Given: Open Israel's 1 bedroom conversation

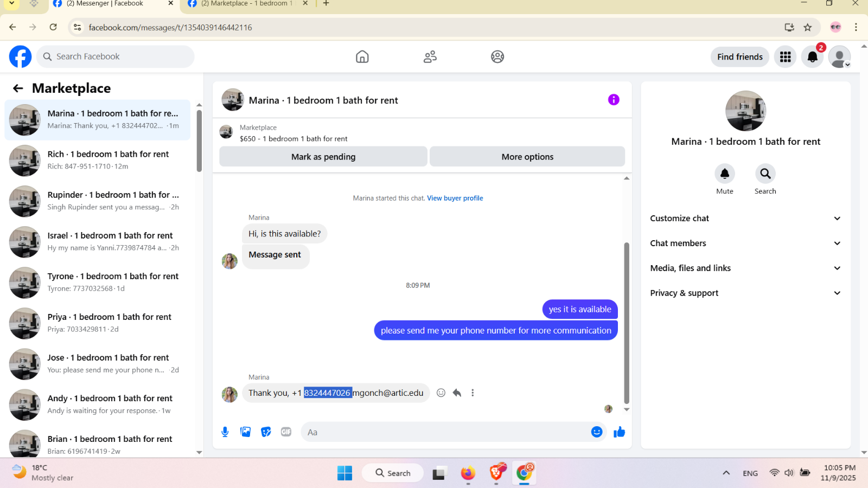Looking at the screenshot, I should tap(98, 242).
